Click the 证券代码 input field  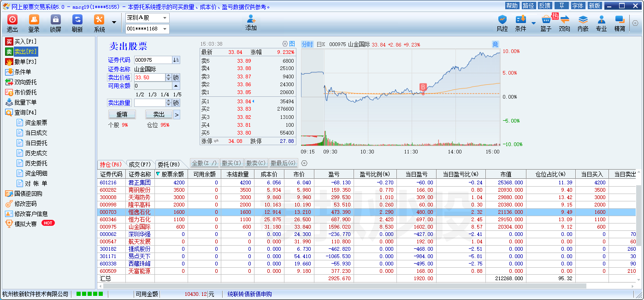(x=153, y=60)
